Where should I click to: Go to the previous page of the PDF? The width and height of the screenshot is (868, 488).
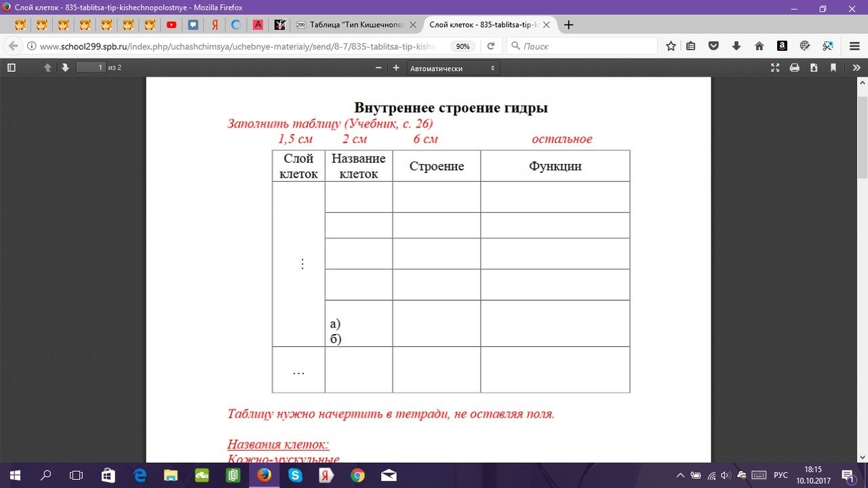pos(47,67)
